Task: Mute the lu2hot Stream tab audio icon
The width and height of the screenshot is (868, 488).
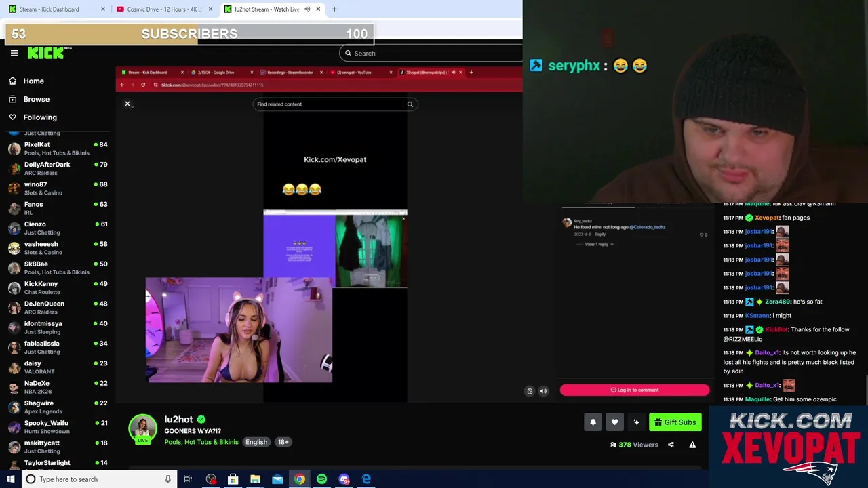Action: [307, 9]
